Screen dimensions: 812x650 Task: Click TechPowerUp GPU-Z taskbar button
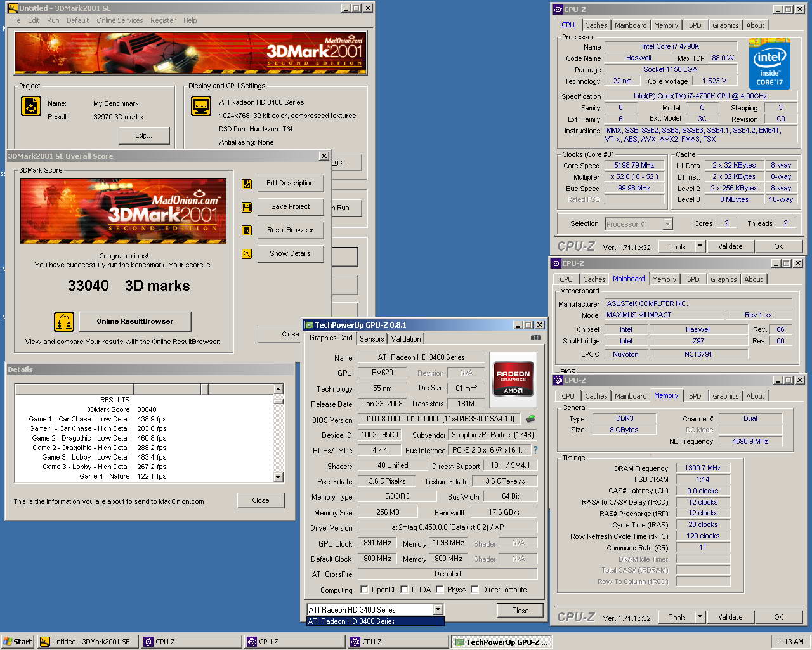(502, 642)
